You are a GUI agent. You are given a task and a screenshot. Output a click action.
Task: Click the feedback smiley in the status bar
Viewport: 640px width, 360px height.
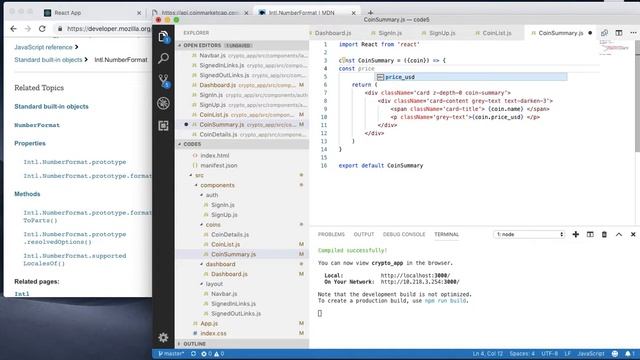click(x=615, y=354)
